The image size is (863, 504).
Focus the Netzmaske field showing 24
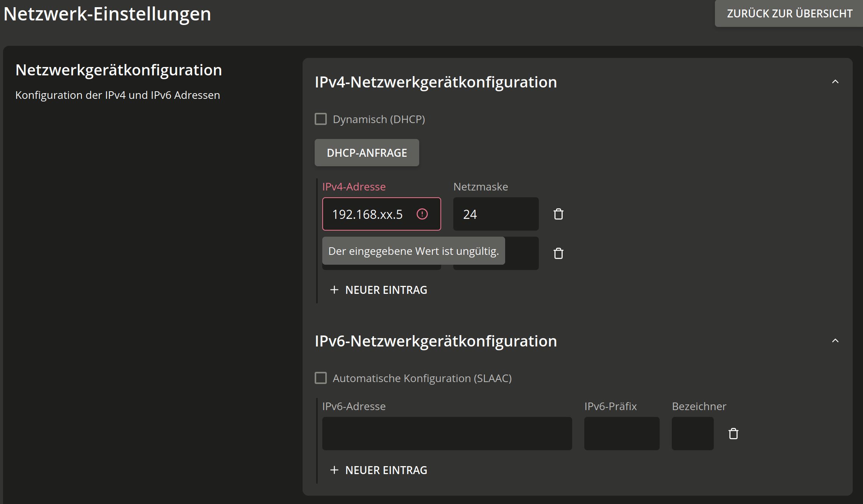pyautogui.click(x=496, y=214)
